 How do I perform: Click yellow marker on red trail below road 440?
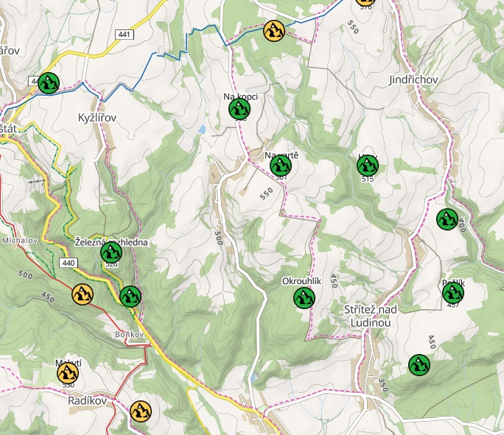tap(82, 294)
